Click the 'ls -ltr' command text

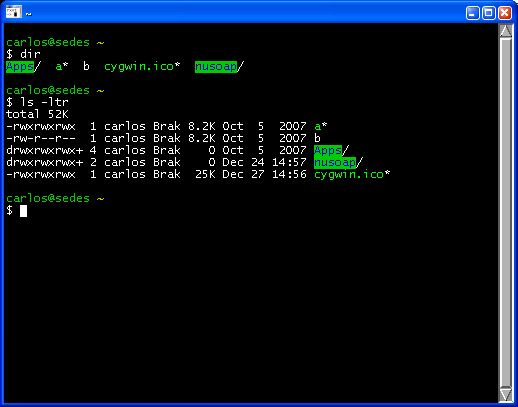tap(44, 102)
